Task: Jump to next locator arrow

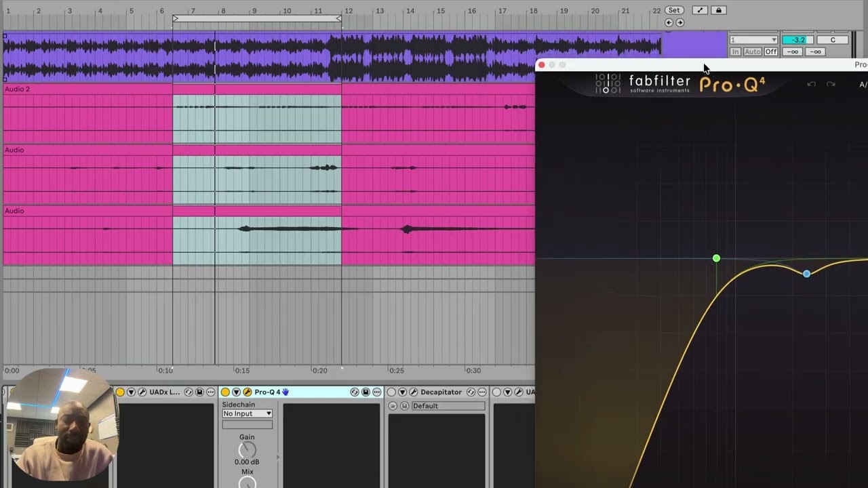Action: tap(679, 22)
